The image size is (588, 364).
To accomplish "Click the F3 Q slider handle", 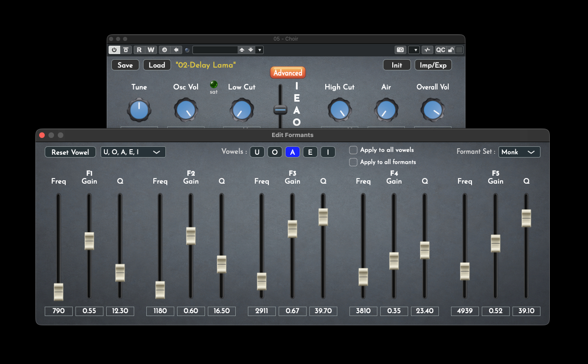I will [x=323, y=217].
